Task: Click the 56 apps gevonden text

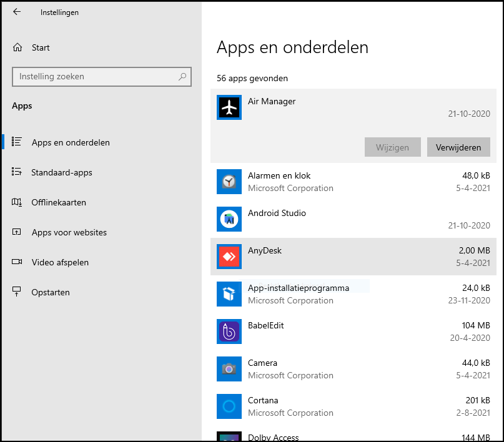Action: pyautogui.click(x=252, y=79)
